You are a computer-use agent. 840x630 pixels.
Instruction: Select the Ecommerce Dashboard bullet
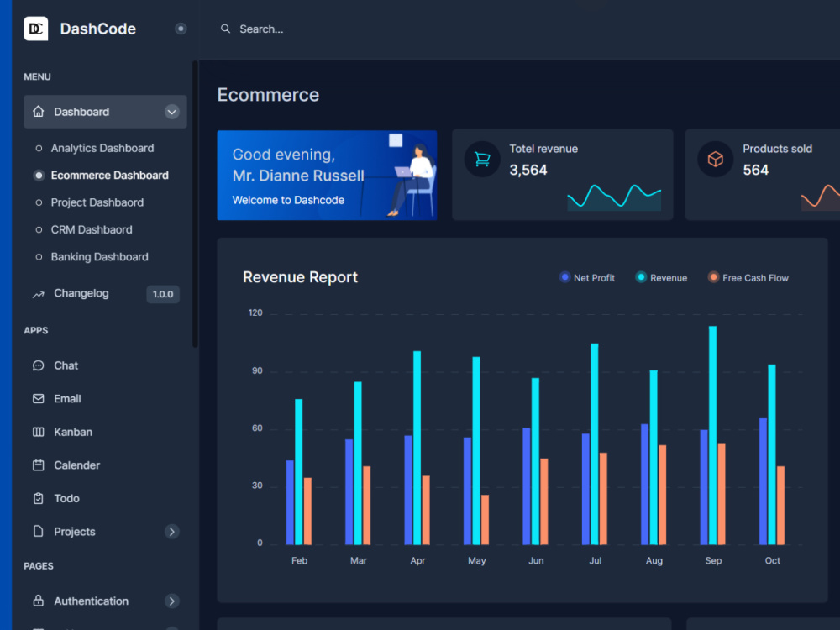pyautogui.click(x=39, y=176)
